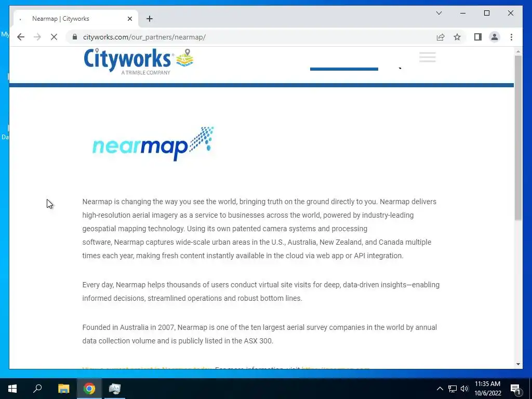Open the network status tray icon
Screen dimensions: 532x399
click(453, 389)
